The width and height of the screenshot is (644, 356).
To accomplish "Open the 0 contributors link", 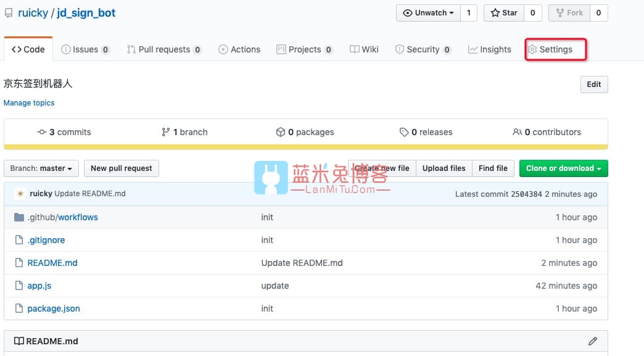I will coord(547,132).
